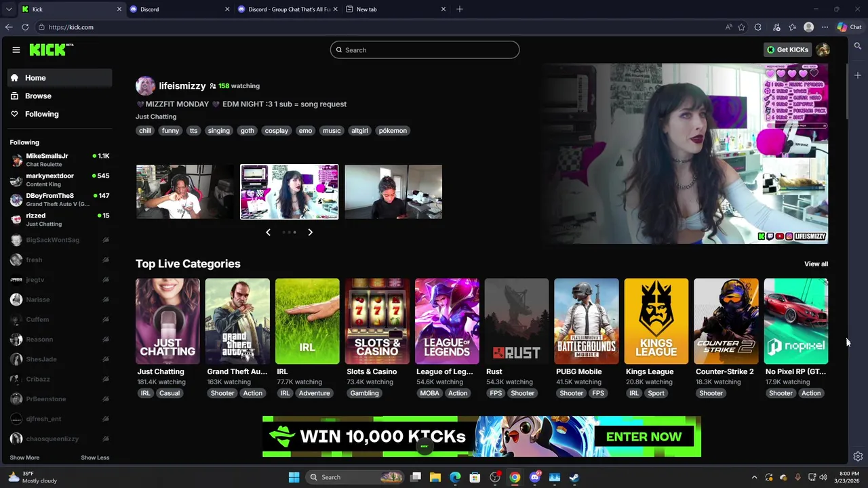Refresh the Kick page
Screen dimensions: 868x488
[x=25, y=27]
